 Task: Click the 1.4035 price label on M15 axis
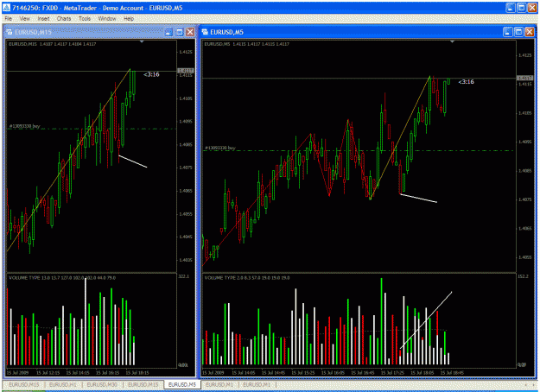click(186, 260)
